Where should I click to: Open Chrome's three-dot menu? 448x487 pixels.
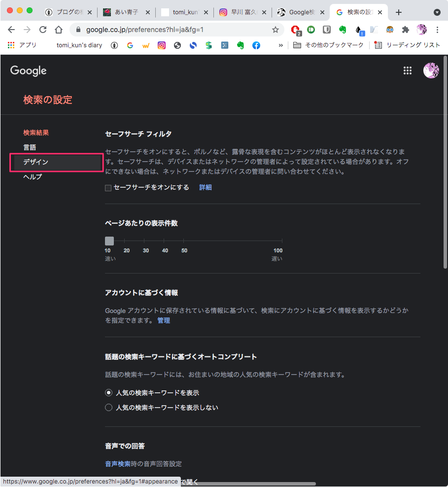[x=437, y=30]
